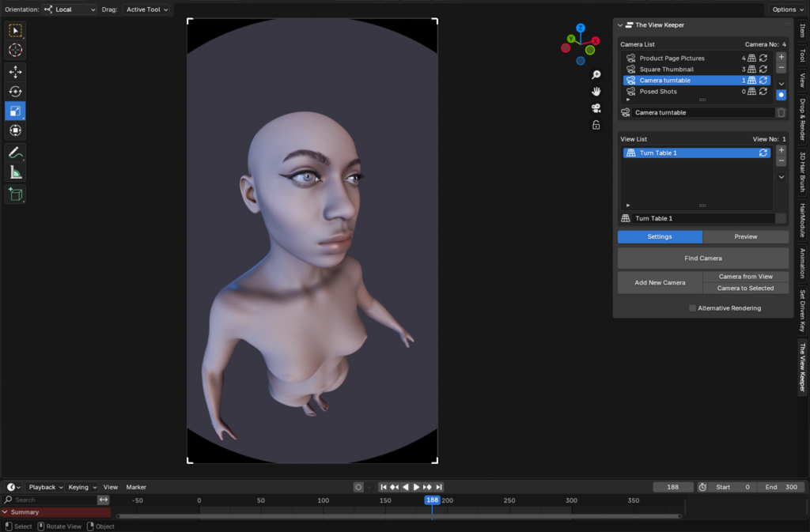Toggle the frame range sync arrows button
This screenshot has width=810, height=532.
point(104,500)
